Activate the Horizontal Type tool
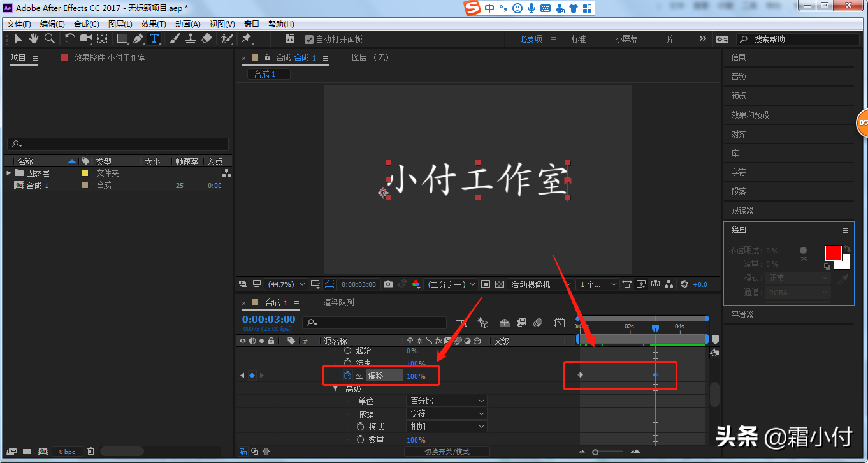 [x=154, y=39]
